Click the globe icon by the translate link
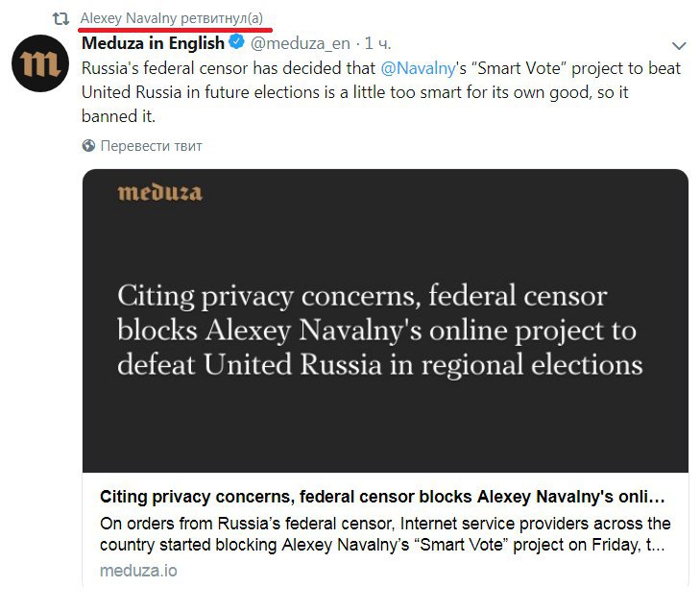 [89, 146]
